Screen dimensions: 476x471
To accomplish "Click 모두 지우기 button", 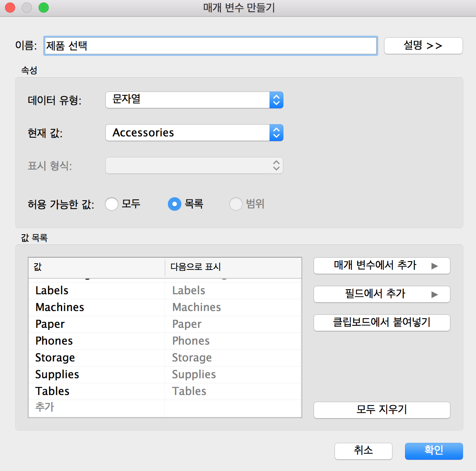I will point(382,410).
